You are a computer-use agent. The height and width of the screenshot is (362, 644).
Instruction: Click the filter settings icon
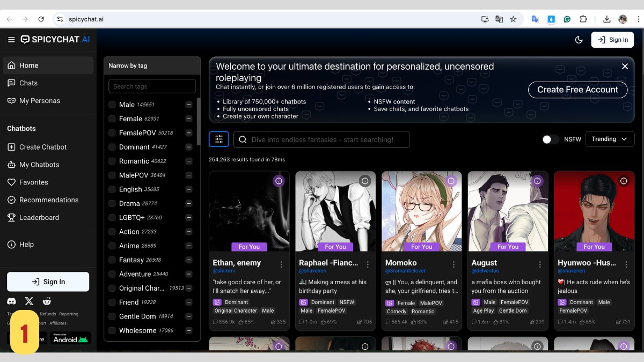(x=219, y=139)
